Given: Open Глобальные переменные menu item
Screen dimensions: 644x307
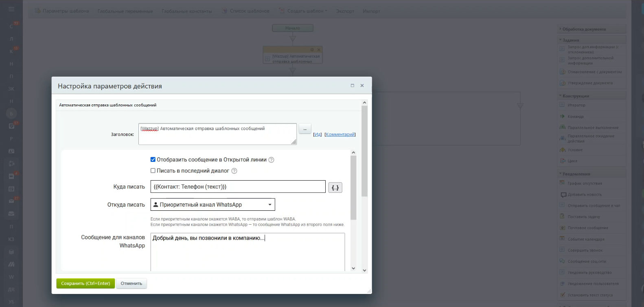Looking at the screenshot, I should coord(125,11).
